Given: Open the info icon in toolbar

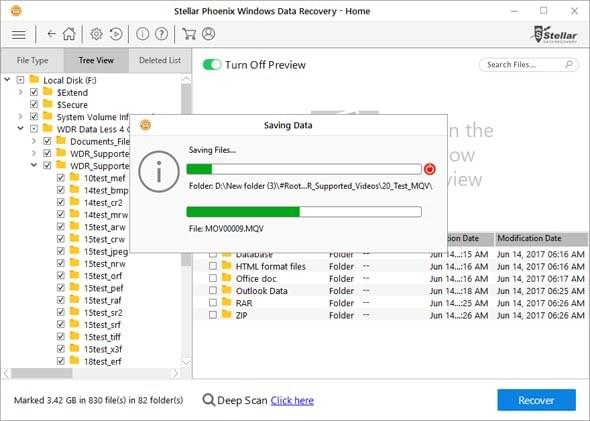Looking at the screenshot, I should [142, 34].
